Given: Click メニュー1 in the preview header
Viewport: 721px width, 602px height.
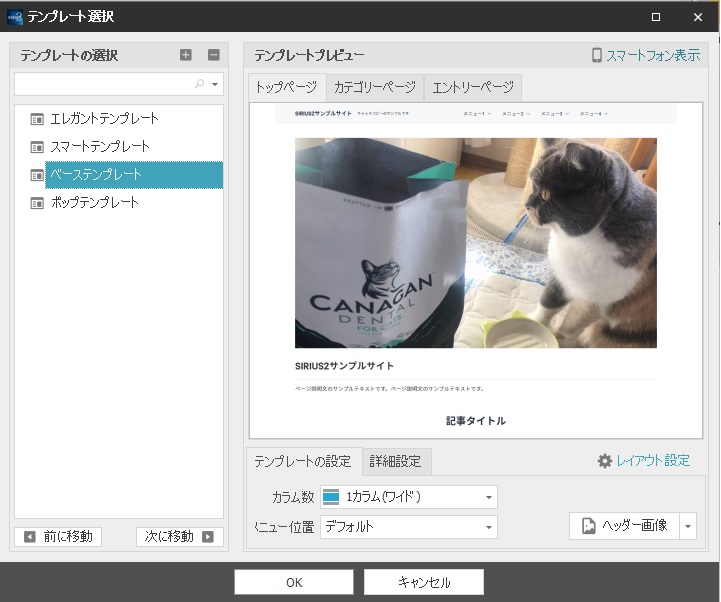Looking at the screenshot, I should click(477, 114).
